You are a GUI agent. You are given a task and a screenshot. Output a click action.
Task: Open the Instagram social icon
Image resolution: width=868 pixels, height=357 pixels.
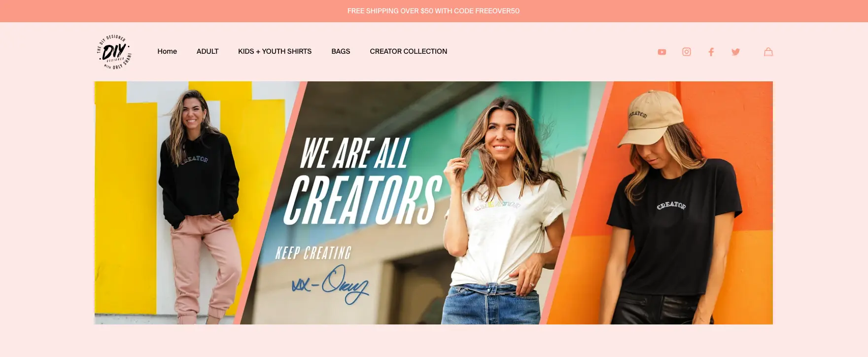(686, 52)
